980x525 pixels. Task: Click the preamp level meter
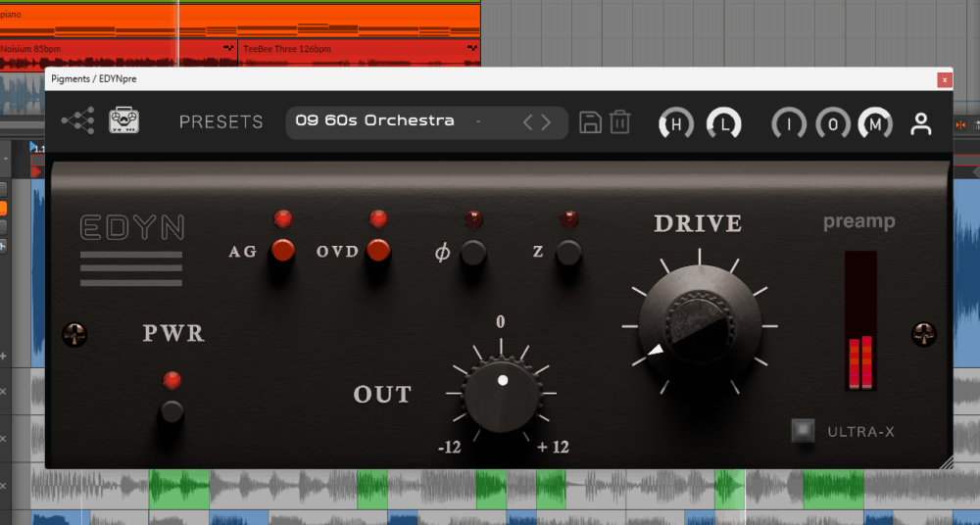pyautogui.click(x=860, y=321)
